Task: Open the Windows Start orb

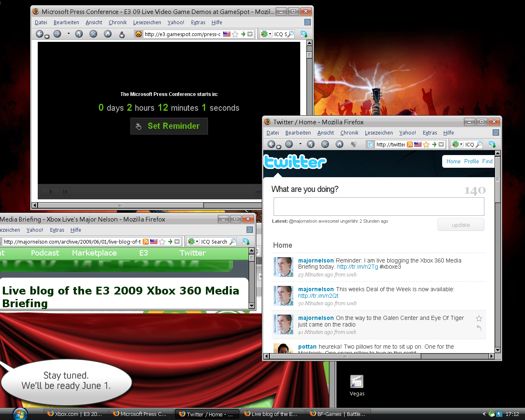Action: click(x=20, y=414)
